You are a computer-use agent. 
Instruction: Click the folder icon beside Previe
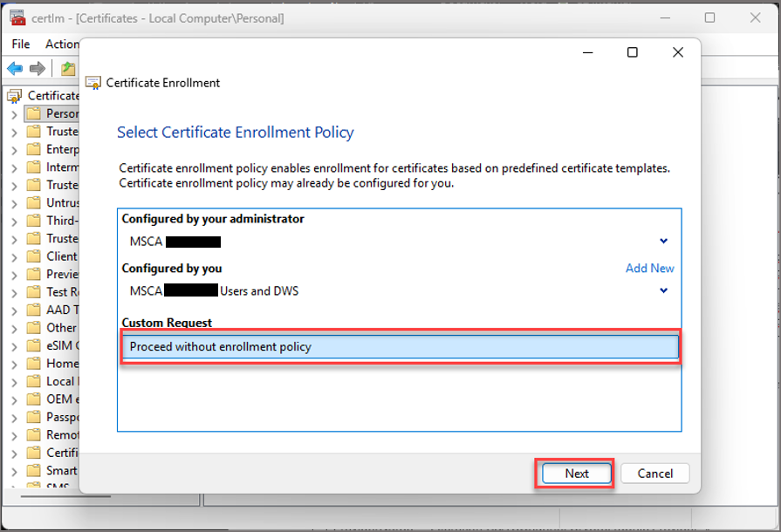33,274
